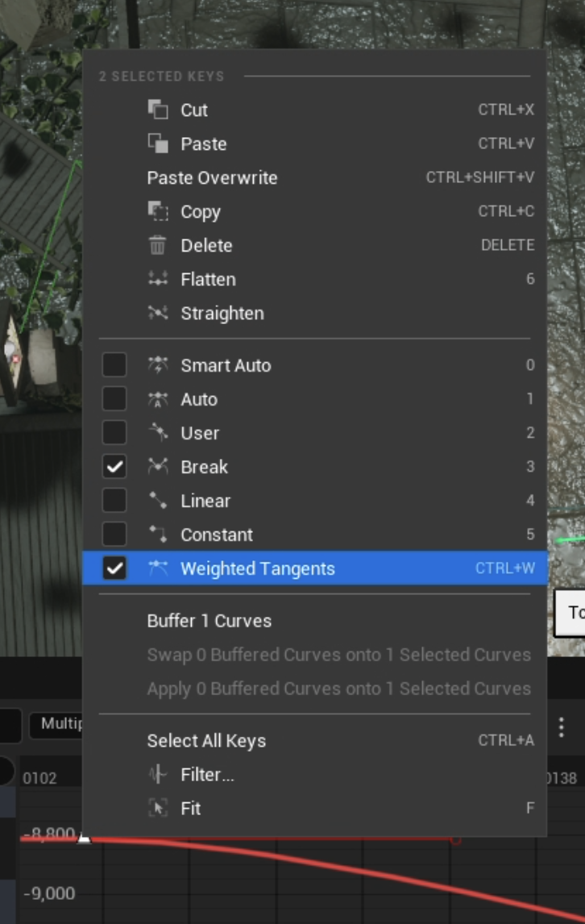Click the 0102 frame label on ruler
This screenshot has height=924, width=585.
click(39, 778)
